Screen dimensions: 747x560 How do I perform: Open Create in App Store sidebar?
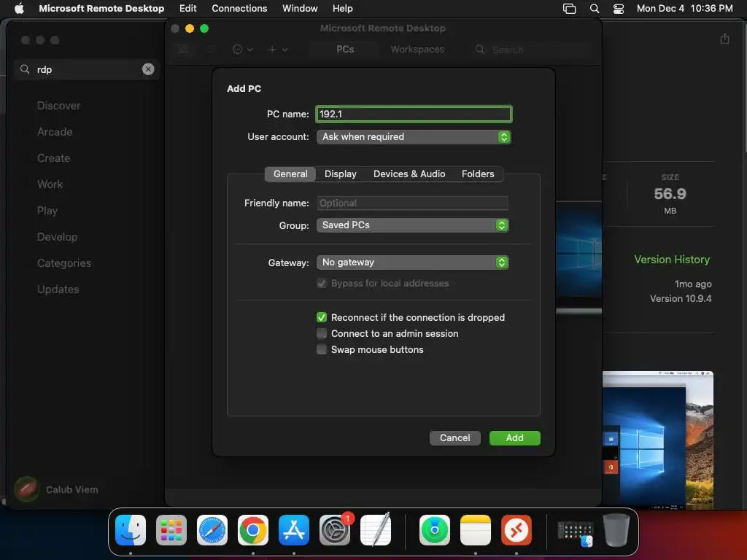(x=53, y=158)
